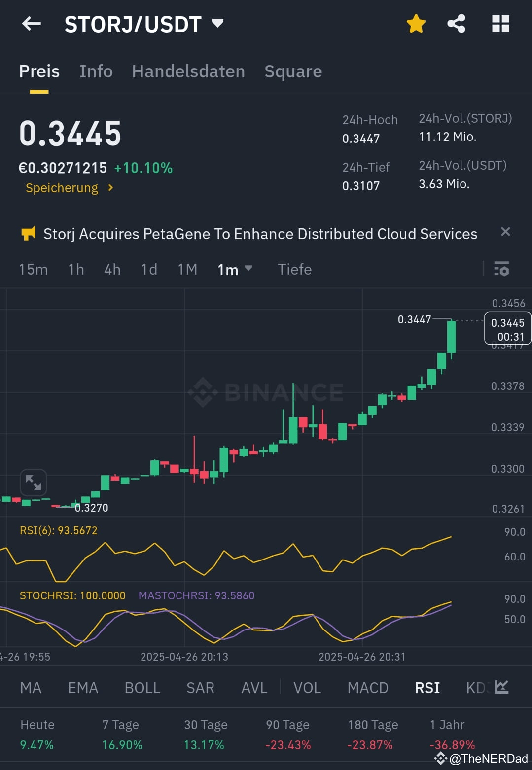
Task: Select the 1d timeframe
Action: point(149,270)
